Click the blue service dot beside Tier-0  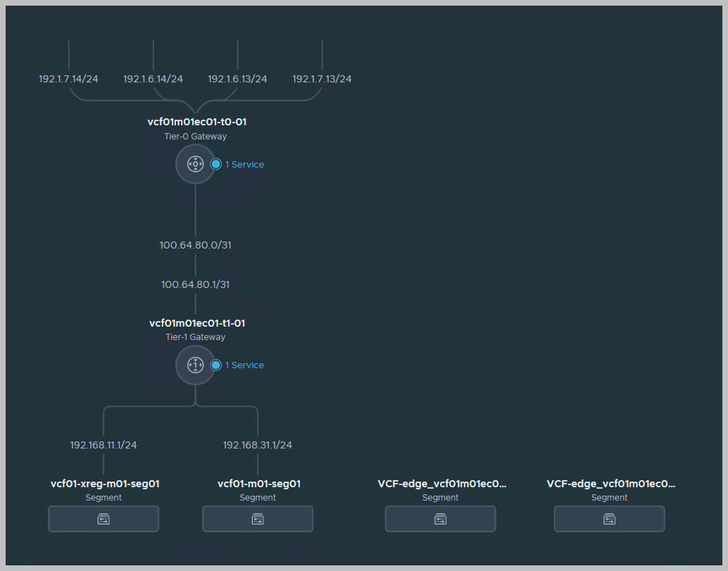216,164
